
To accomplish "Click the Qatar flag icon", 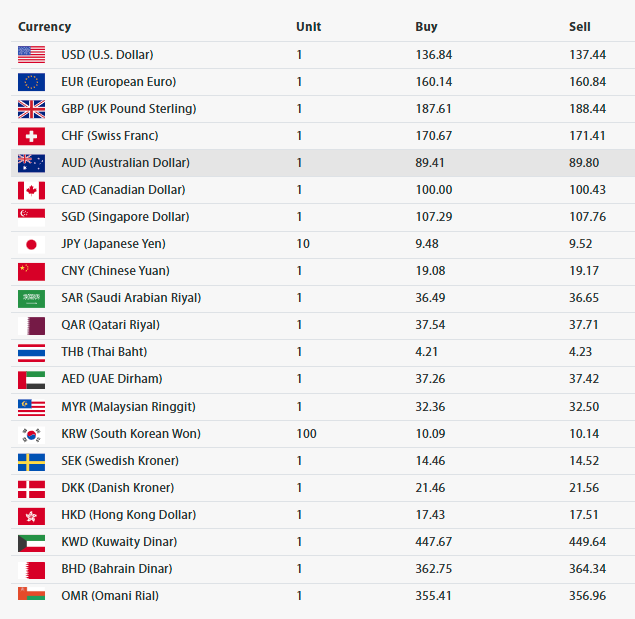I will 31,326.
